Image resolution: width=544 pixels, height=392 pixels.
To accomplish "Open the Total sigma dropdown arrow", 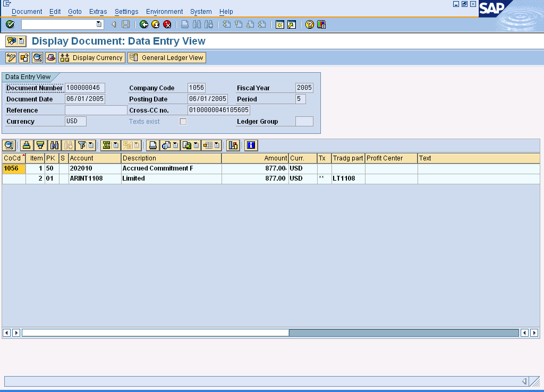I will click(116, 146).
